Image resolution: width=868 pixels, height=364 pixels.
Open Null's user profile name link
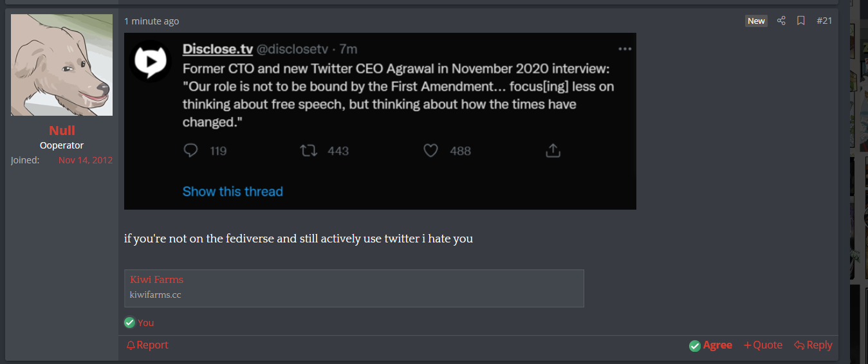62,131
